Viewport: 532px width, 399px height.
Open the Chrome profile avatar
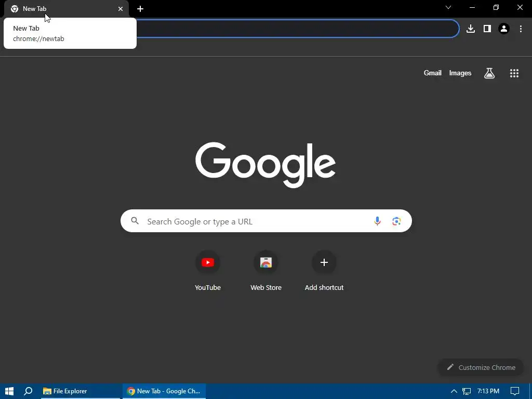coord(504,29)
